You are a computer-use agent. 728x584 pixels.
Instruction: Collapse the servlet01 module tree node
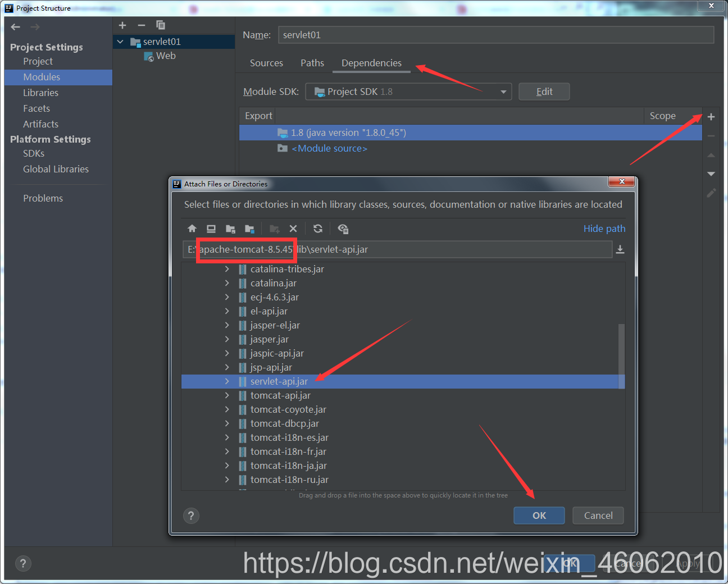click(120, 42)
